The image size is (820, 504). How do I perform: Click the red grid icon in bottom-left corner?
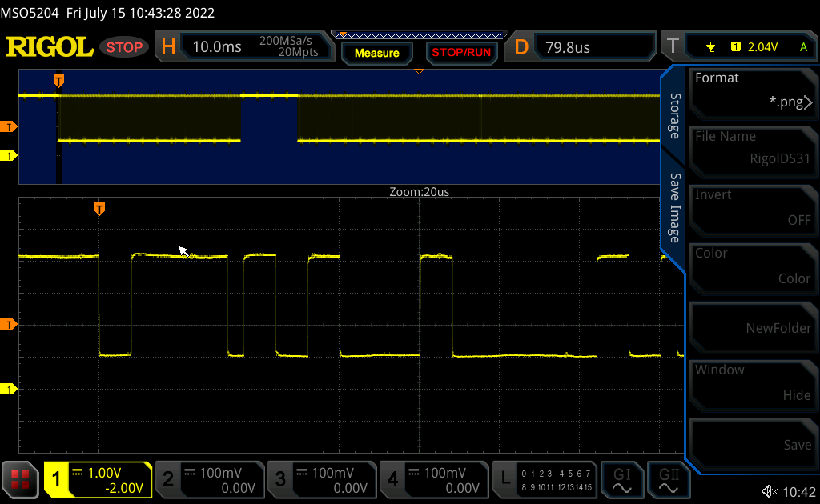click(x=19, y=480)
